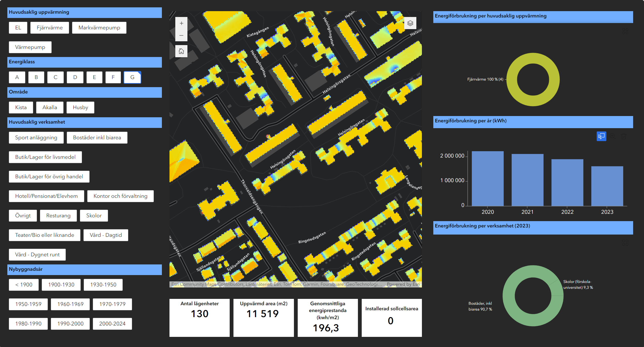Toggle legend on heating donut chart
644x347 pixels.
pos(625,31)
